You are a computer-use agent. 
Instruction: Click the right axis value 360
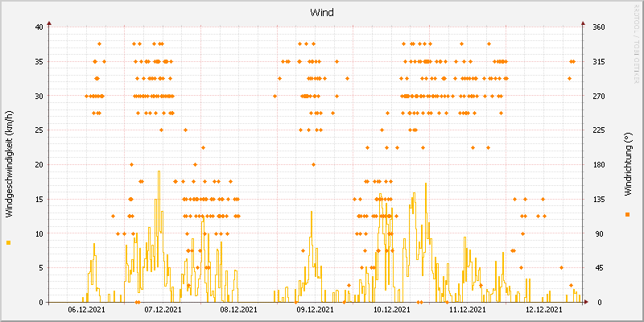(x=600, y=27)
